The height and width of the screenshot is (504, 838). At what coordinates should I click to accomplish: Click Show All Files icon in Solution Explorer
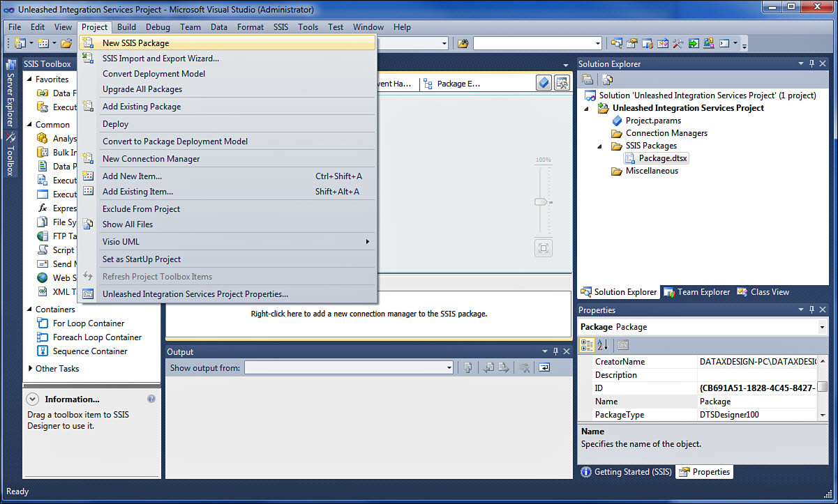607,79
